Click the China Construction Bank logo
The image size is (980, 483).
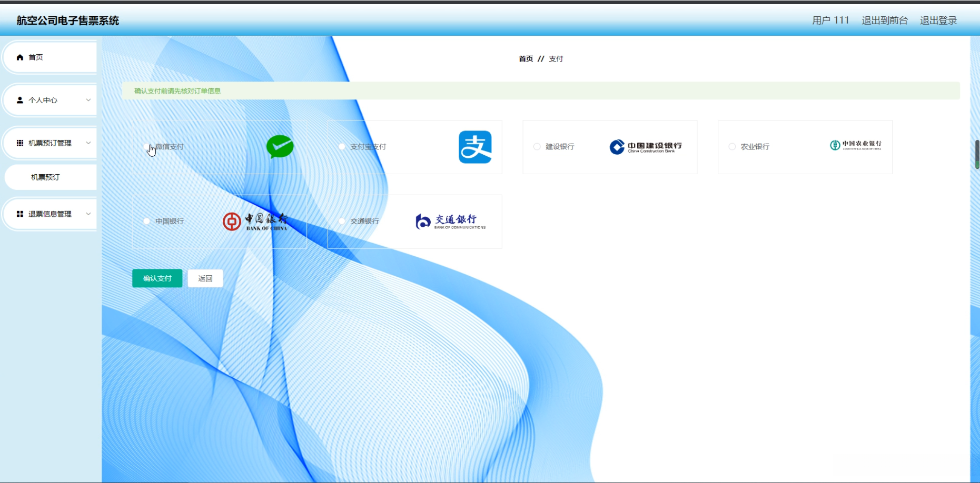pos(646,147)
